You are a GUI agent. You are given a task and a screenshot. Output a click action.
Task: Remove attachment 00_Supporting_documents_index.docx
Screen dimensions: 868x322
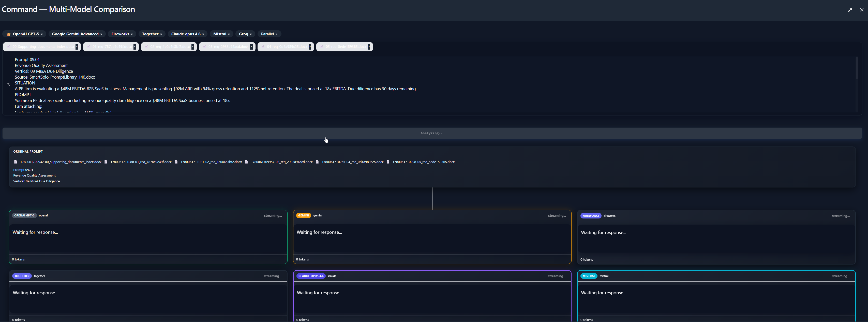77,47
